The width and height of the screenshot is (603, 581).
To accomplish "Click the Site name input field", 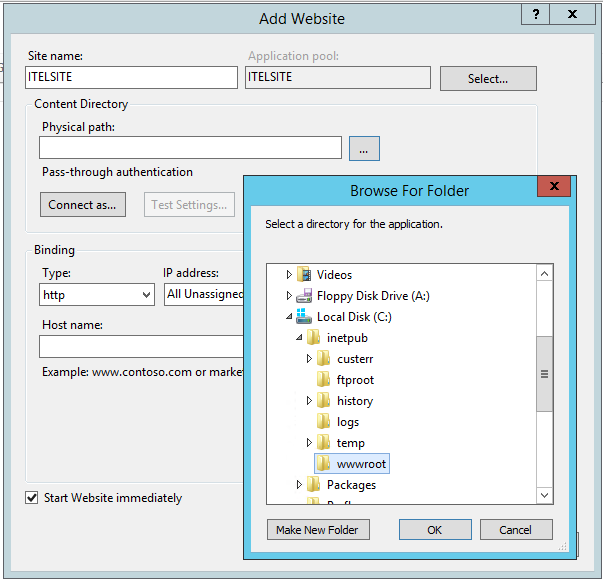I will [132, 77].
